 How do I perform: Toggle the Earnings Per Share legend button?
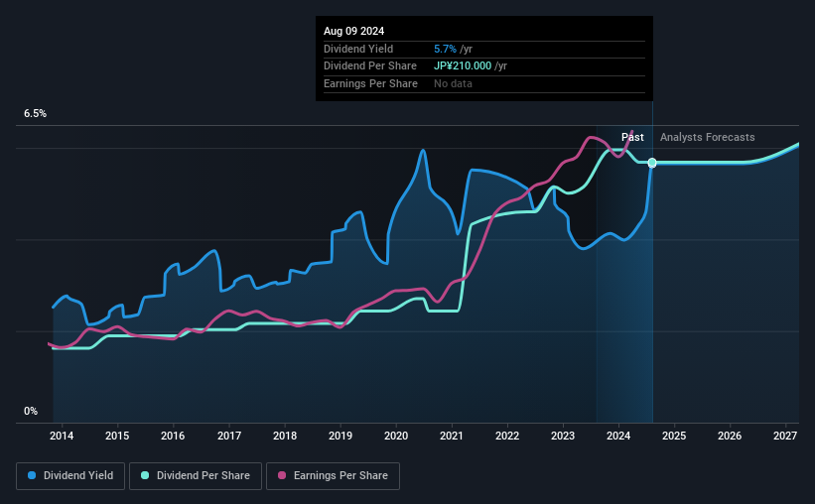334,476
